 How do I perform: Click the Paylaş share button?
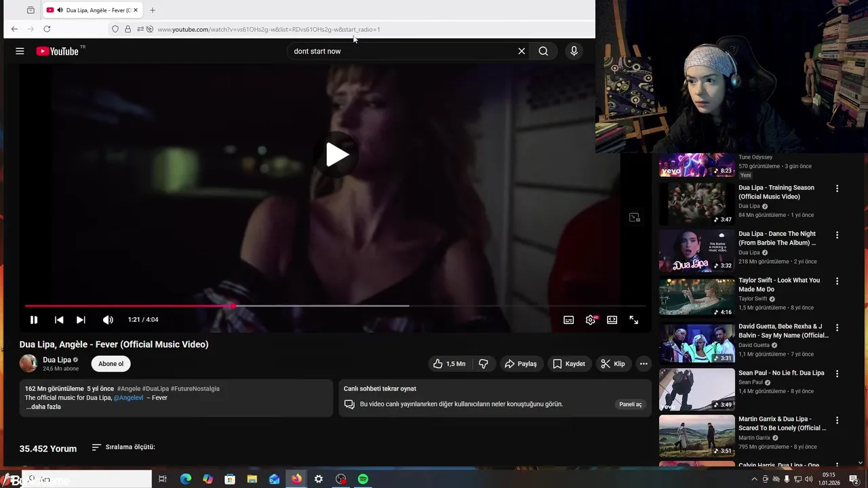click(521, 364)
